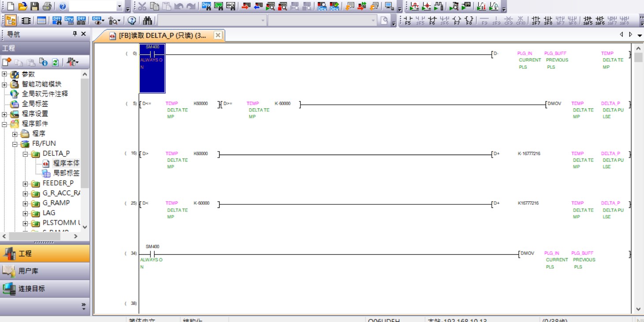Expand the 参数 tree node
Viewport: 644px width, 322px height.
pos(4,74)
